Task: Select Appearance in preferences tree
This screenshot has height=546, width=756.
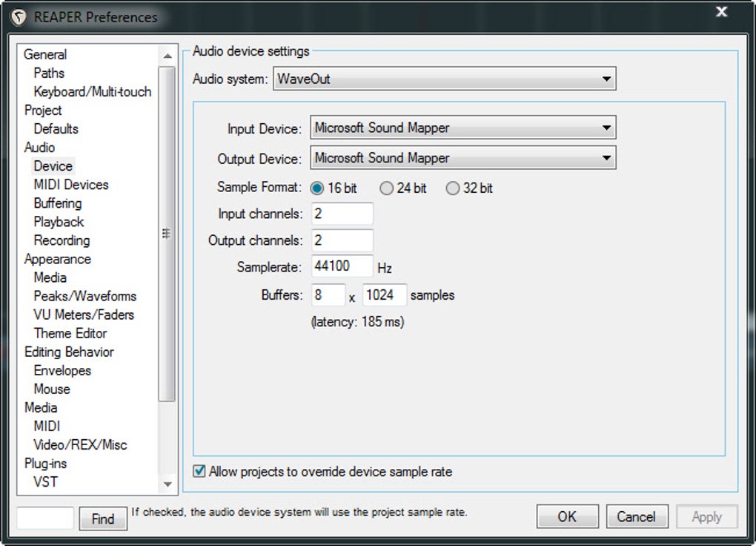Action: pyautogui.click(x=58, y=259)
